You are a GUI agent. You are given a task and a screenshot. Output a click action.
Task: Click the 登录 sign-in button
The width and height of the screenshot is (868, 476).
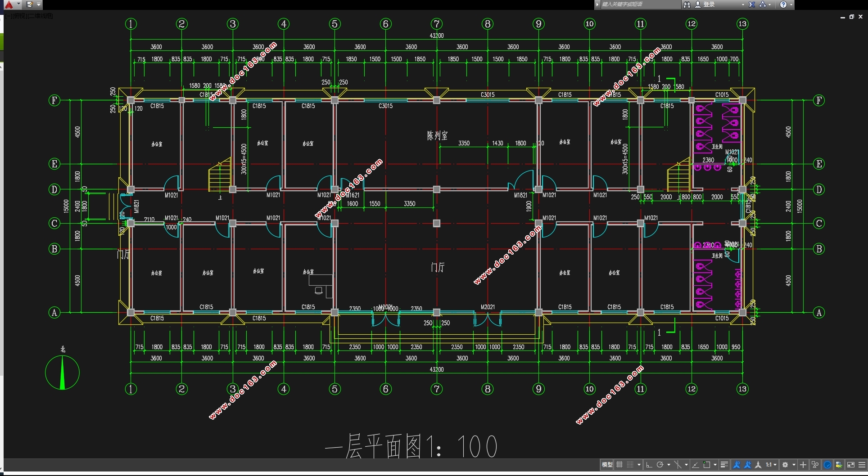point(709,4)
